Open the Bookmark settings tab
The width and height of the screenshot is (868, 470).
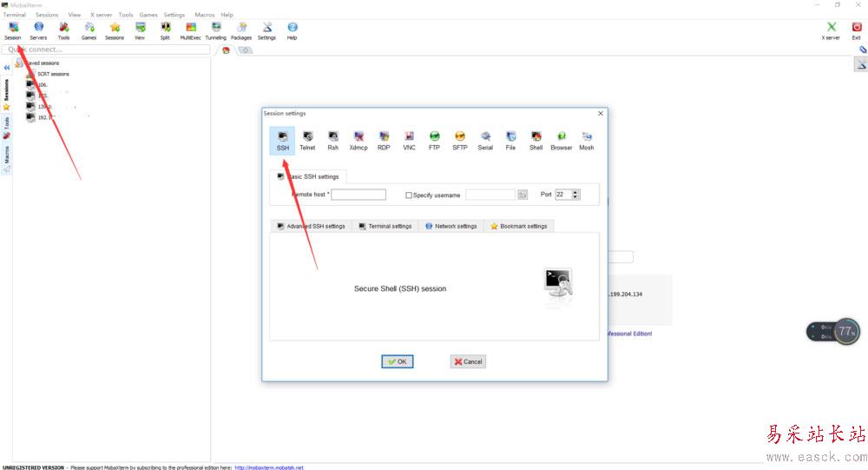pyautogui.click(x=519, y=226)
